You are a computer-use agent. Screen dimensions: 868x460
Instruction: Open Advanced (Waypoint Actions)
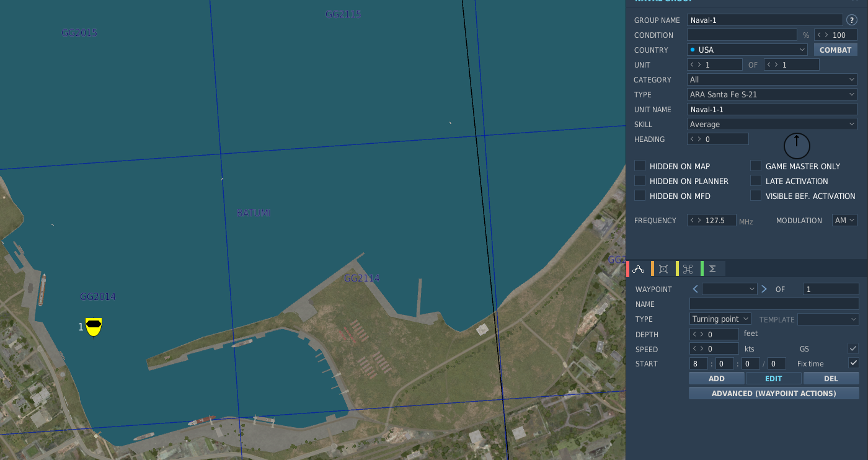click(774, 393)
